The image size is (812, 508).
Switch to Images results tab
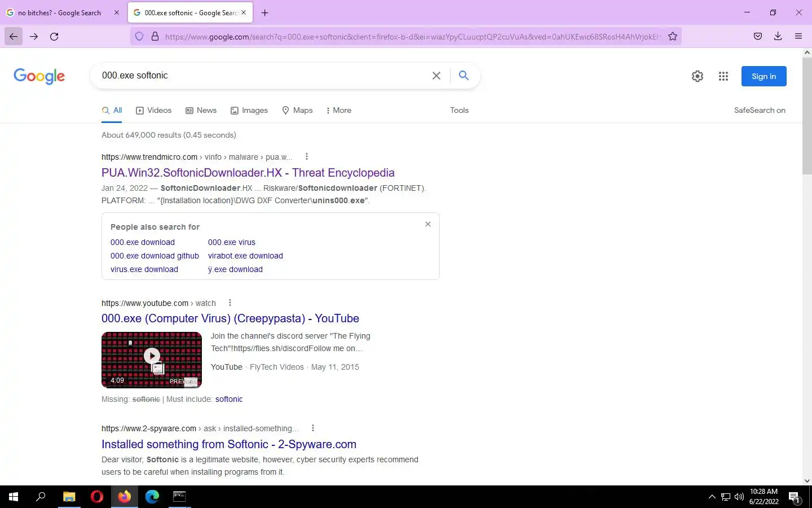click(x=249, y=111)
